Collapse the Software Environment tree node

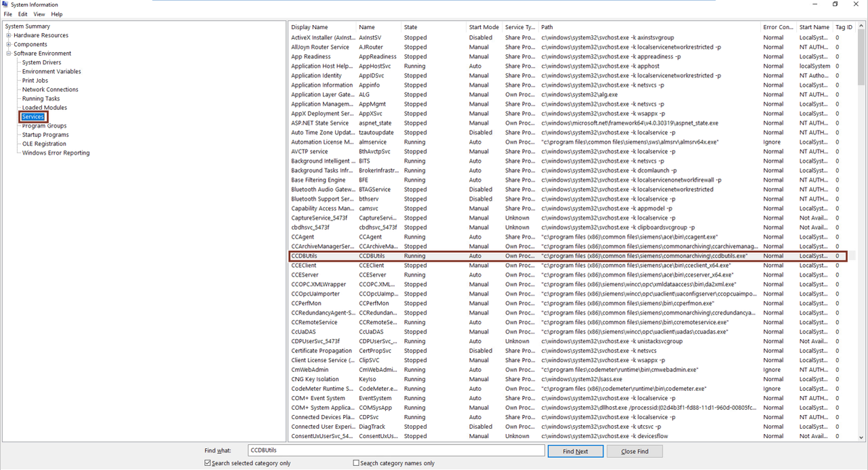coord(9,54)
